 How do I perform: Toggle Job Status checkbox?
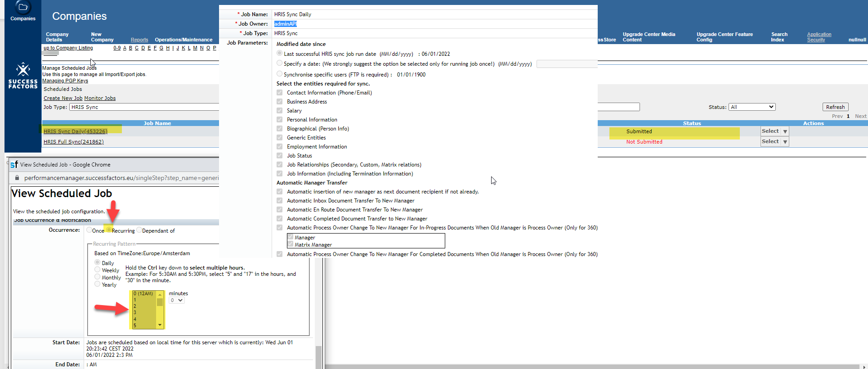coord(279,155)
